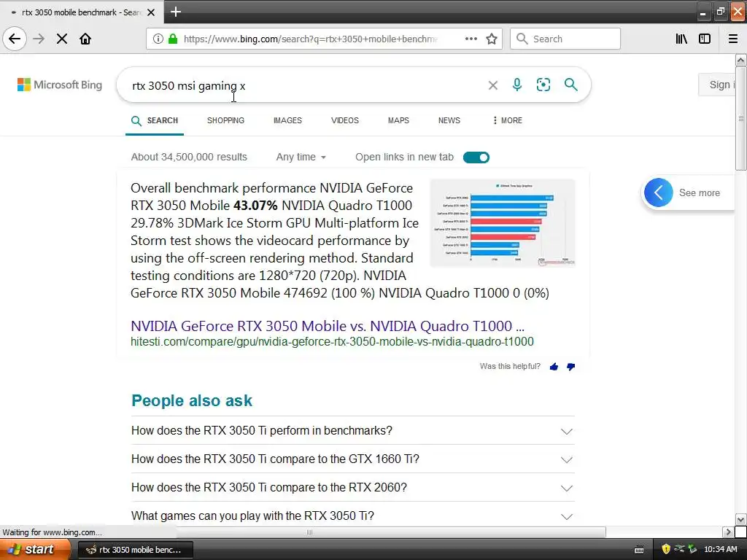Click in the Bing search query field

[x=305, y=86]
